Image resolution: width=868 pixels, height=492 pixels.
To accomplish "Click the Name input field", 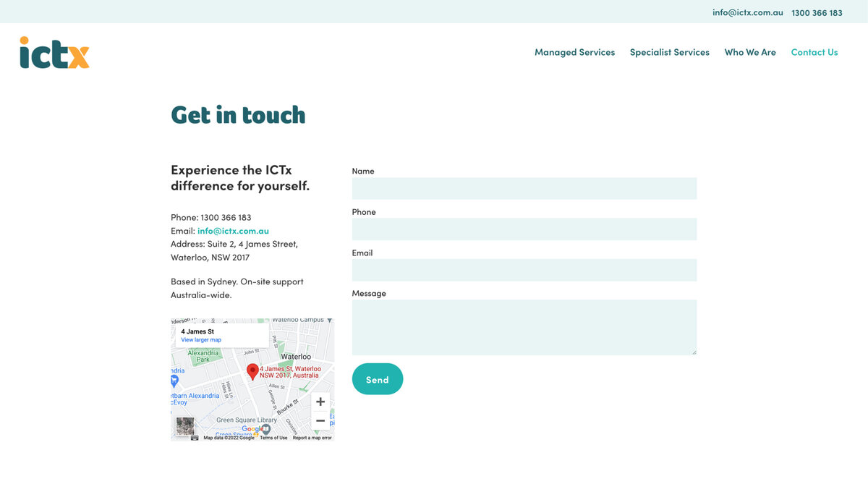I will (524, 188).
